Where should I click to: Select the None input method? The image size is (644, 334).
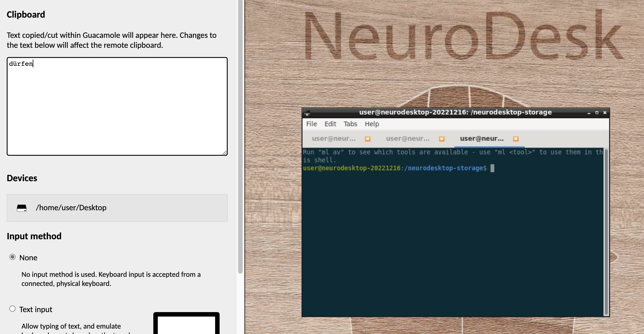pyautogui.click(x=12, y=257)
